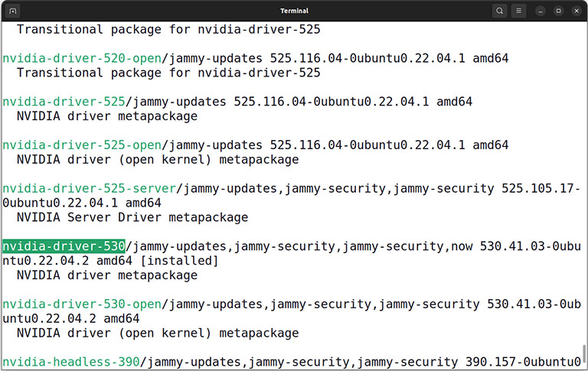Click the version 525.105.17 text

(x=537, y=188)
